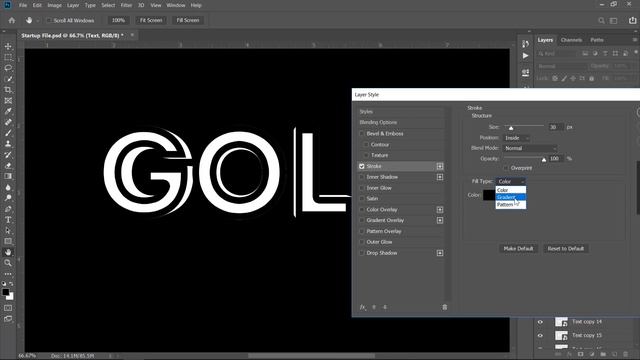
Task: Uncheck the Stroke effect checkbox
Action: [x=362, y=166]
